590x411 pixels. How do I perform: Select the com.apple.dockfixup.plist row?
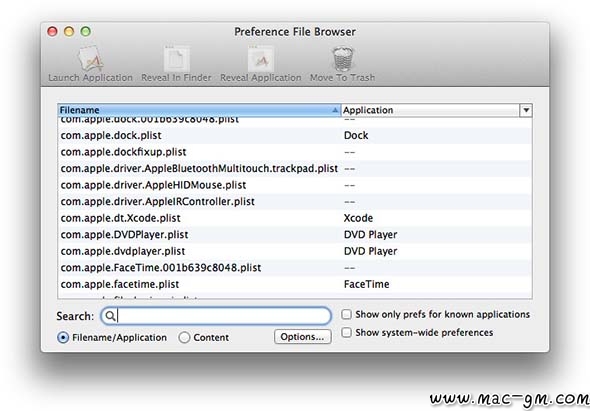[295, 152]
